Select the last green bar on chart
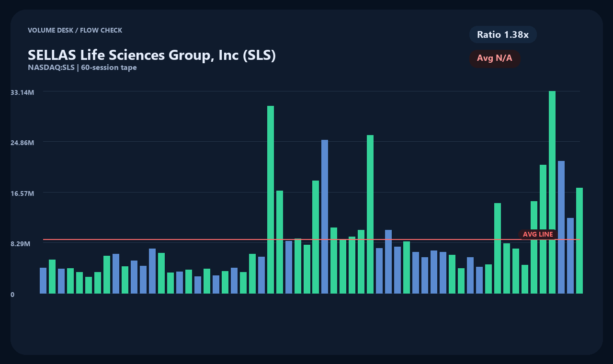The height and width of the screenshot is (364, 613). click(579, 240)
